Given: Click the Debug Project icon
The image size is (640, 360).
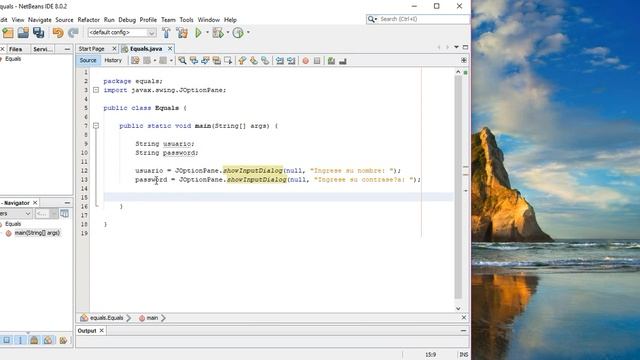Looking at the screenshot, I should point(218,33).
